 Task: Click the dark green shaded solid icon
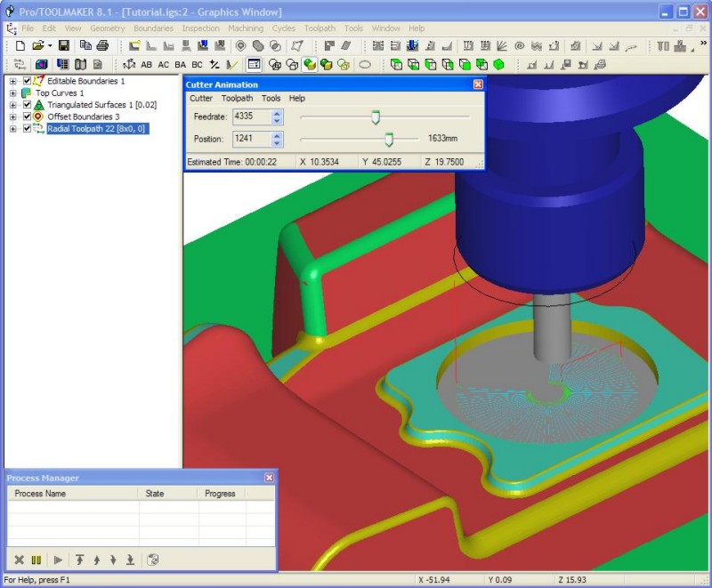pos(327,64)
